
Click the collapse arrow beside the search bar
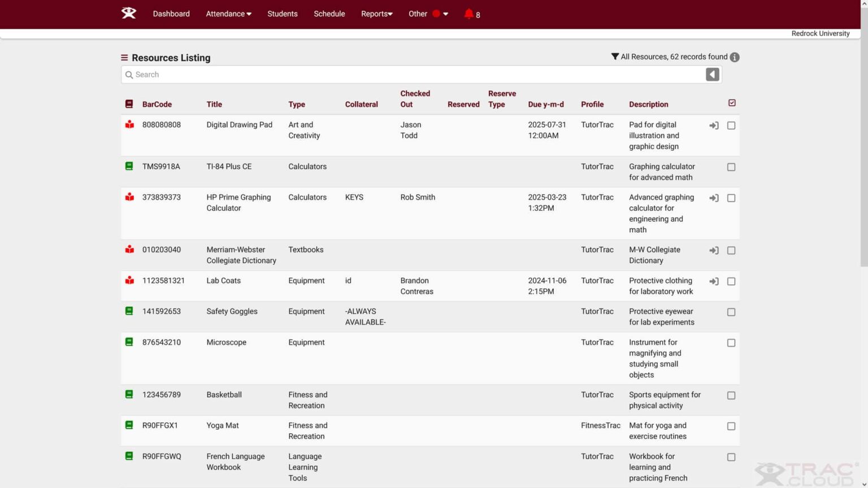pos(712,75)
